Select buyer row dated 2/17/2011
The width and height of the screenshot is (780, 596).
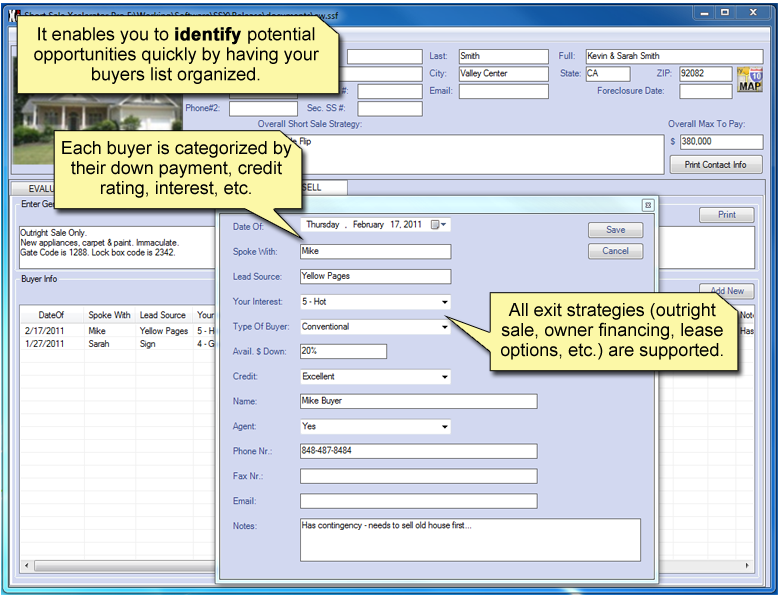119,331
